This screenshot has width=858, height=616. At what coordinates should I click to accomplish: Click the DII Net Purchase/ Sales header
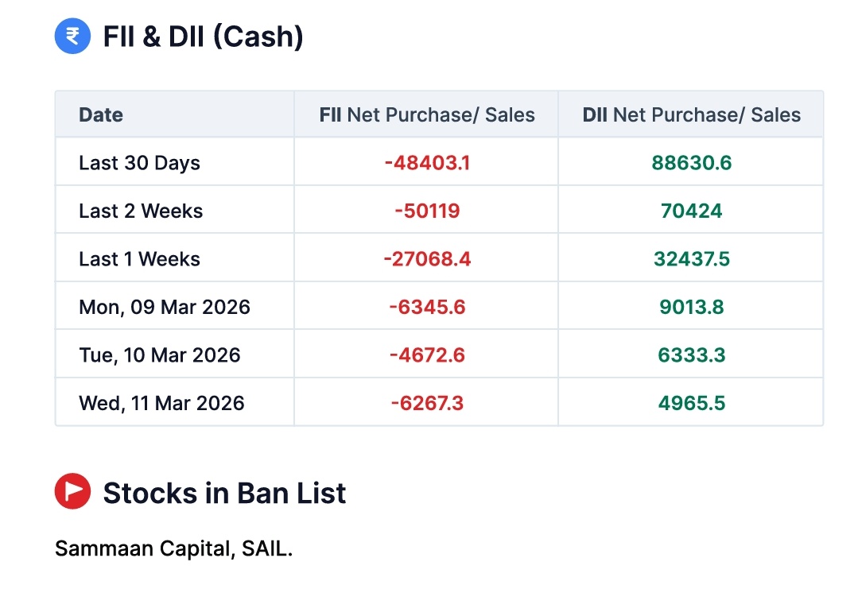tap(690, 114)
